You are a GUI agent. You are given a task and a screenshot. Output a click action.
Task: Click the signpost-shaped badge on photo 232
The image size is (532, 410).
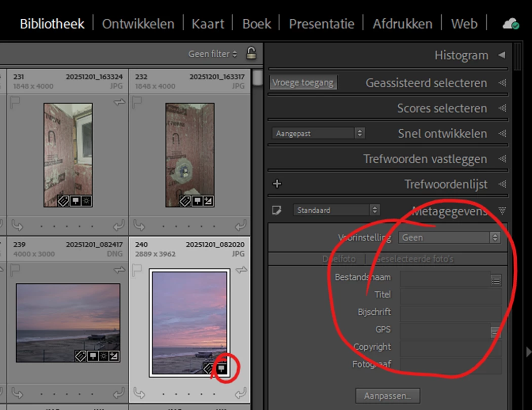click(x=197, y=201)
